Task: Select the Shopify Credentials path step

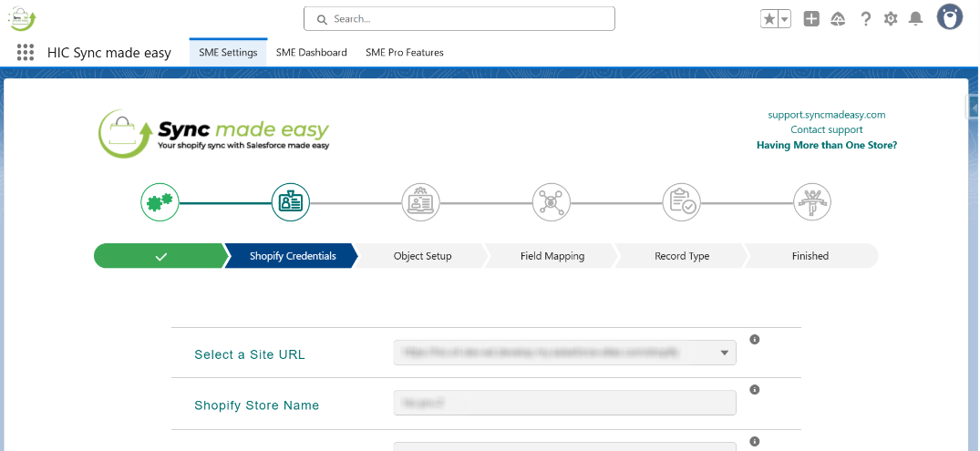Action: pos(293,256)
